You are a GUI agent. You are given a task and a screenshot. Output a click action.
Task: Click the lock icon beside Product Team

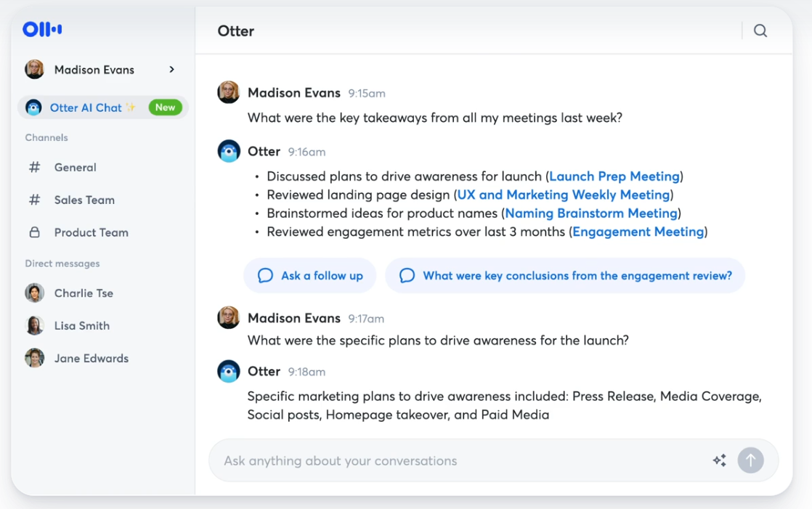click(35, 232)
